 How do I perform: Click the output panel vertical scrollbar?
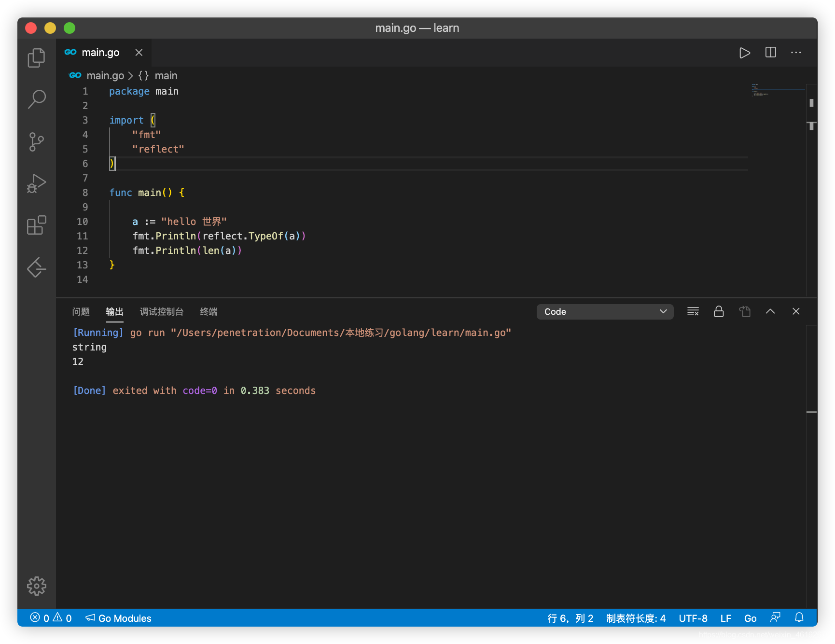point(811,466)
